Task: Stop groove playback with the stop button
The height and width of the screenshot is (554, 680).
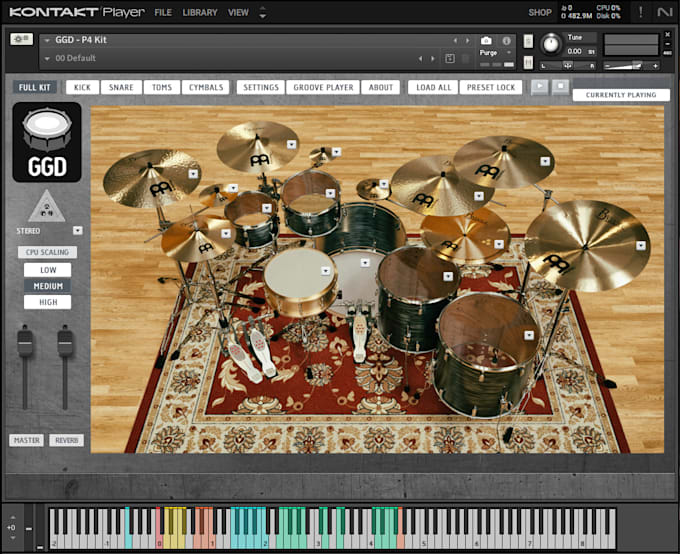Action: click(560, 86)
